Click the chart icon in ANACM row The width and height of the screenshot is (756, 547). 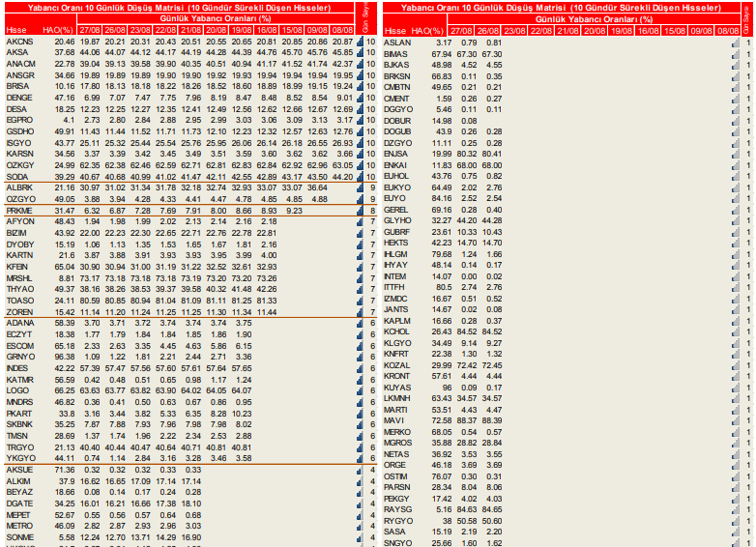tap(360, 64)
